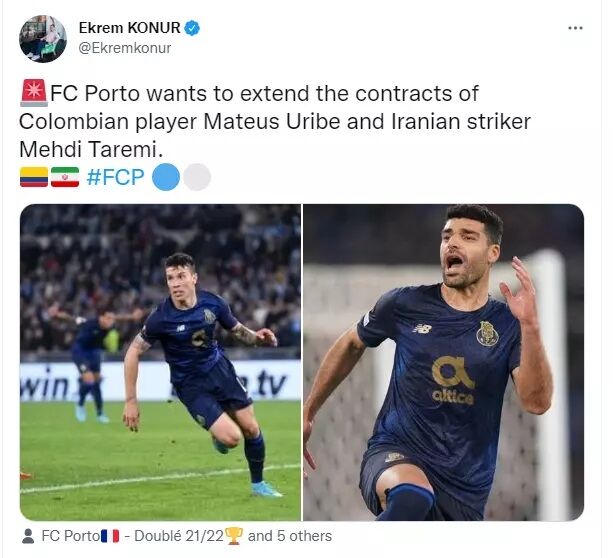613x558 pixels.
Task: Click the Colombian flag emoji
Action: pyautogui.click(x=34, y=177)
